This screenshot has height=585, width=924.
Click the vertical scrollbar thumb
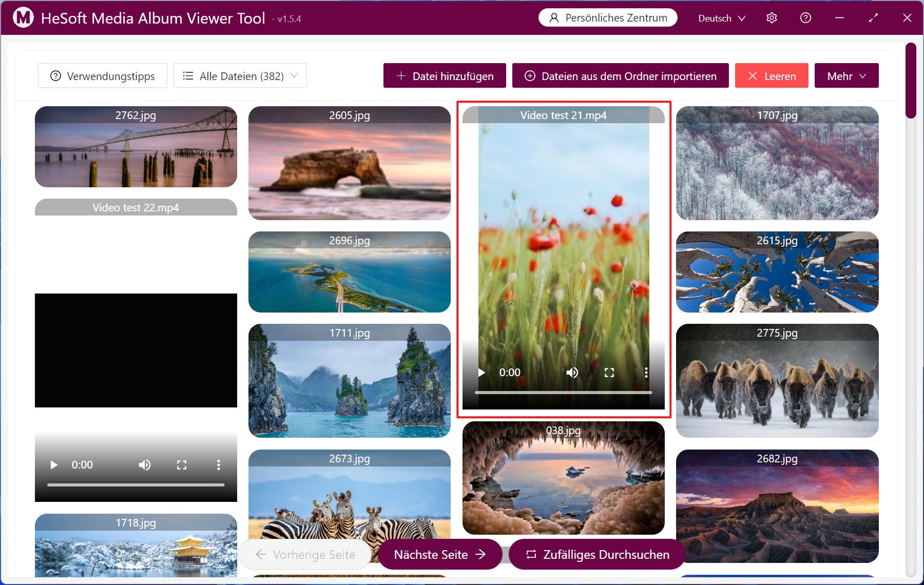(911, 81)
